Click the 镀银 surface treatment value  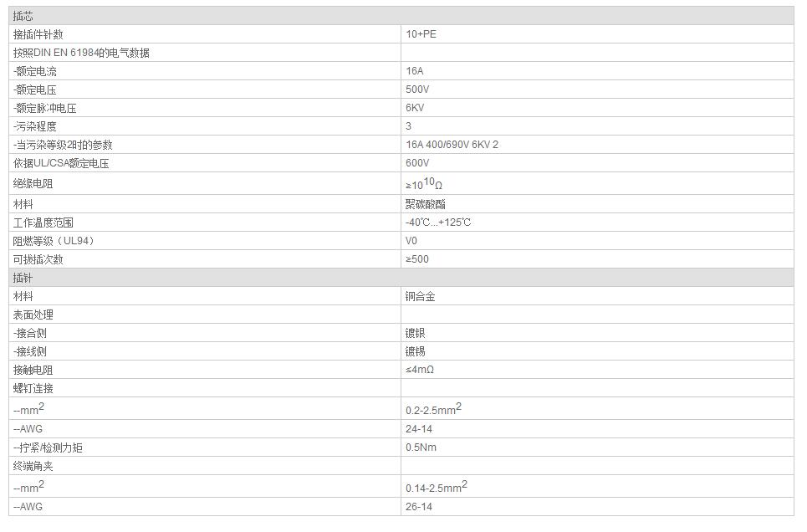coord(415,333)
